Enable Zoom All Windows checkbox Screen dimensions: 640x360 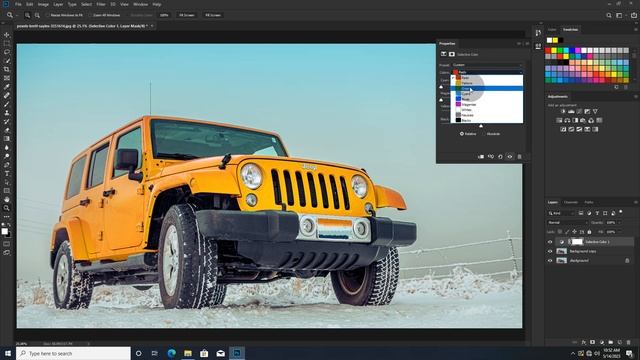click(x=91, y=15)
